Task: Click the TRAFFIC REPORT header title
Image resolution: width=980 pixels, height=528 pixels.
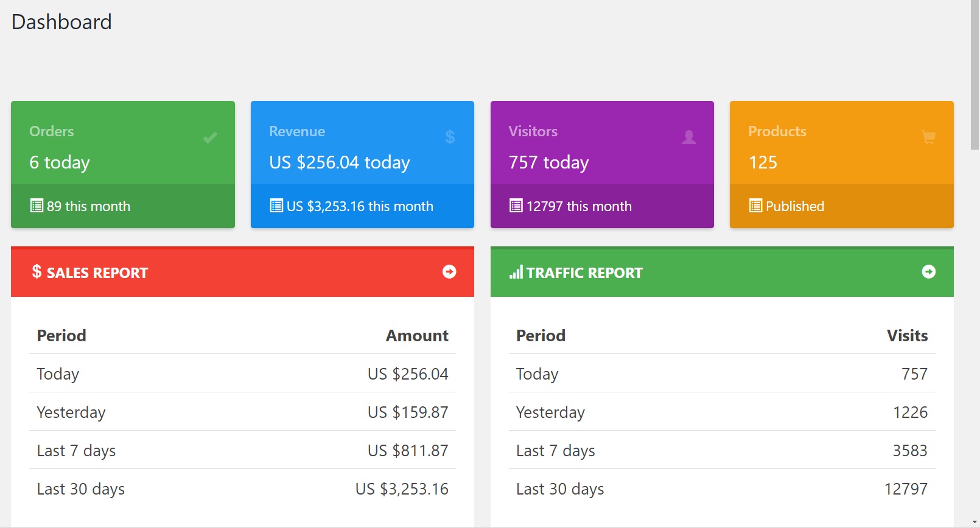Action: [x=584, y=273]
